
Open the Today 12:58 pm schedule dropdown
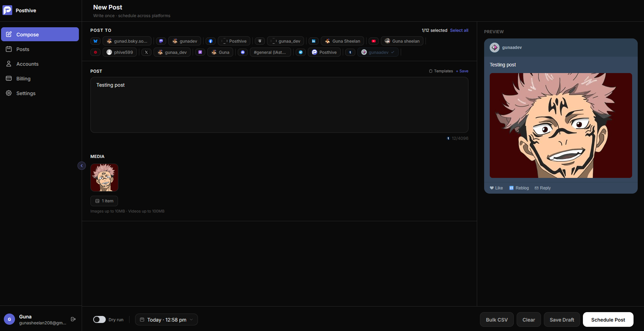(166, 319)
